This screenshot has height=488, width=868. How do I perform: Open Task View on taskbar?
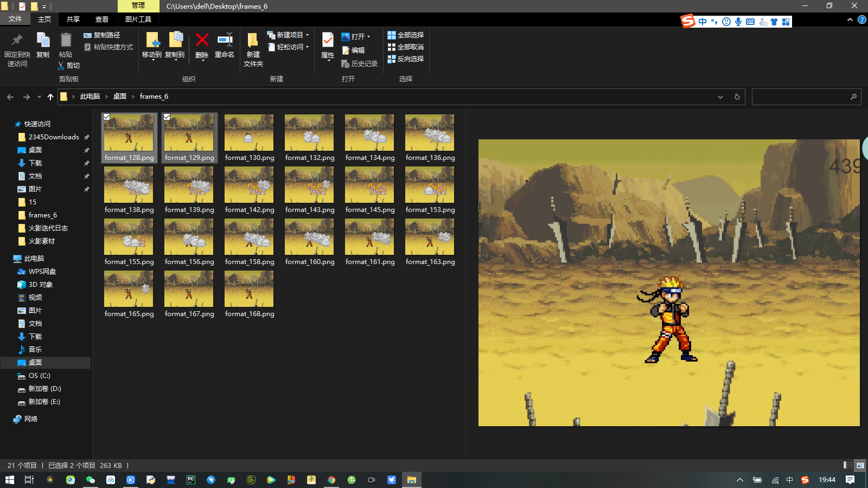pos(29,480)
